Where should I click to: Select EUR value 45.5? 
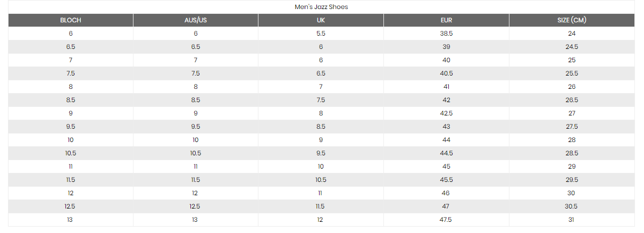(x=446, y=180)
